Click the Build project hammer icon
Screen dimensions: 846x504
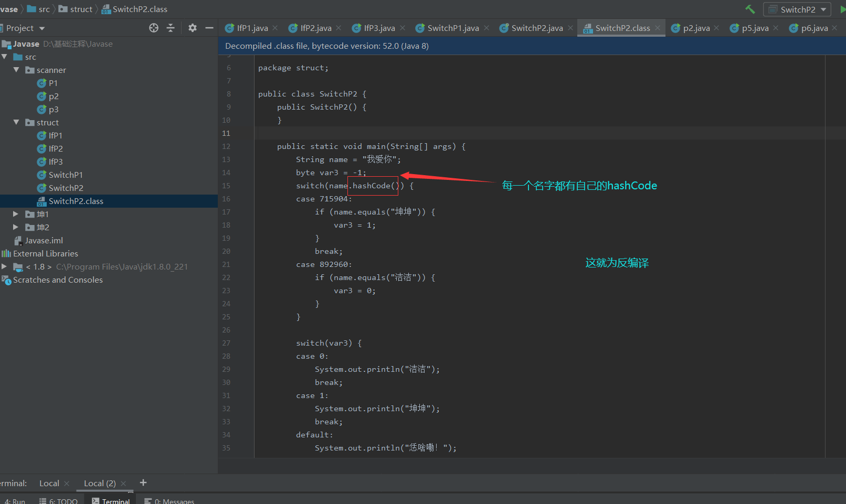tap(750, 9)
